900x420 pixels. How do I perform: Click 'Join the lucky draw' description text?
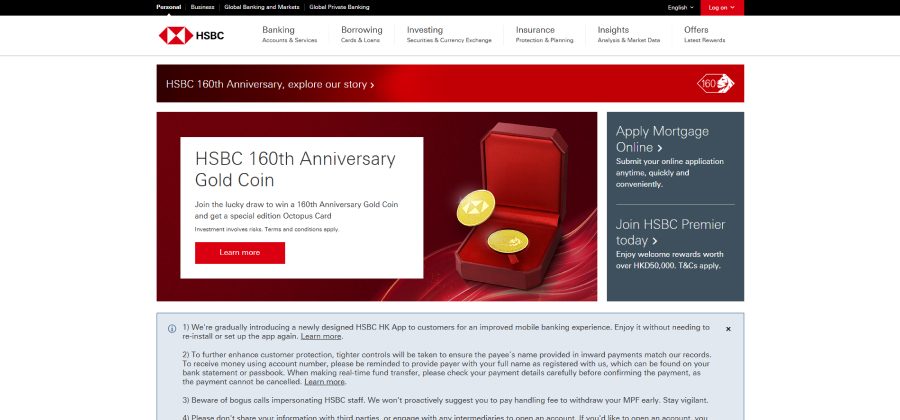tap(296, 210)
